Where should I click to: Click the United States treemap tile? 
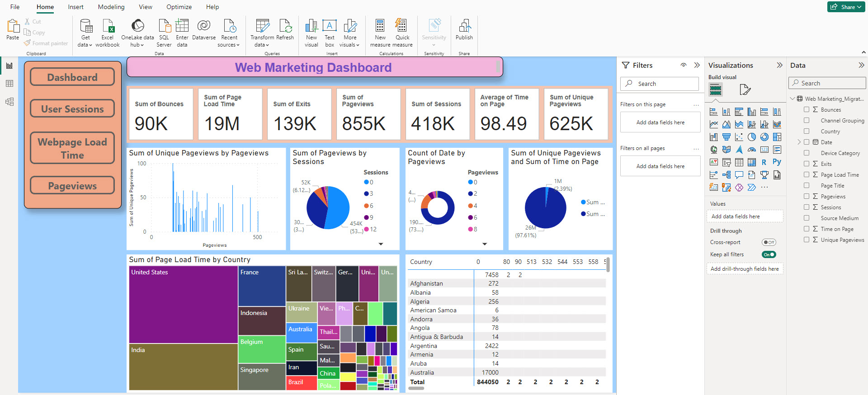click(183, 305)
